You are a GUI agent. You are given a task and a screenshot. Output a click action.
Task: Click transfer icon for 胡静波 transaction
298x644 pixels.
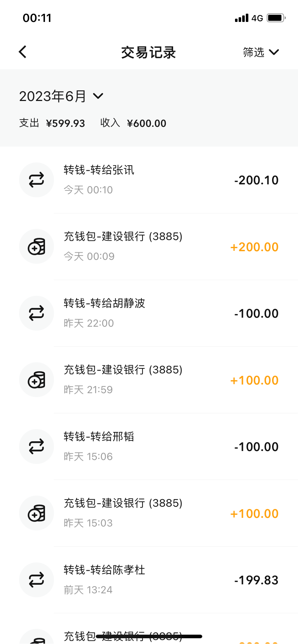click(x=36, y=313)
